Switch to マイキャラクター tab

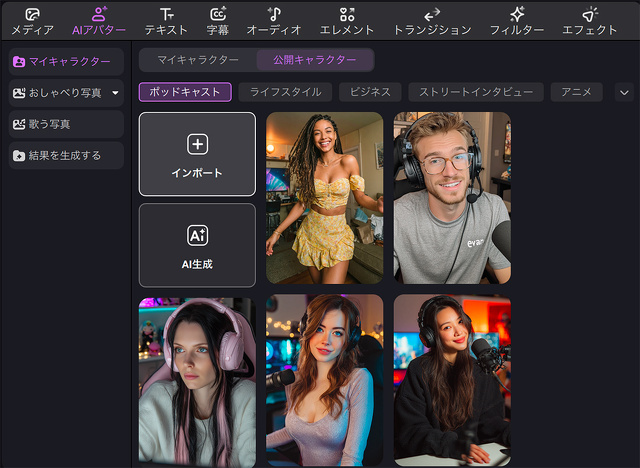pos(198,60)
